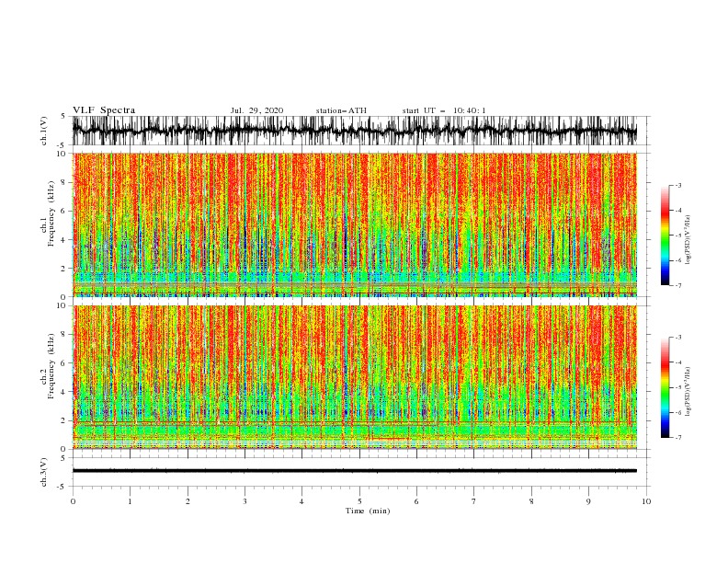728x563 pixels.
Task: Click the time axis tick label '5'
Action: coord(359,501)
